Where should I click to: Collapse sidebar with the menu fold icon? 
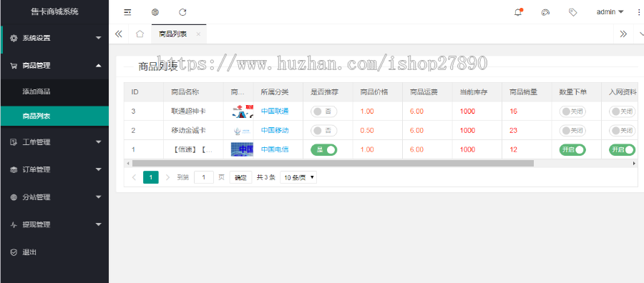click(128, 12)
